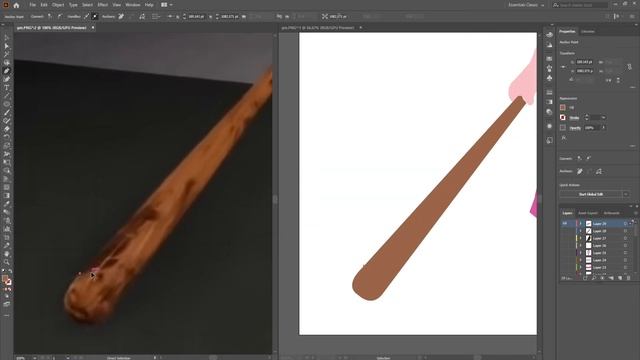This screenshot has width=640, height=360.
Task: Select the Line Segment tool
Action: (x=7, y=96)
